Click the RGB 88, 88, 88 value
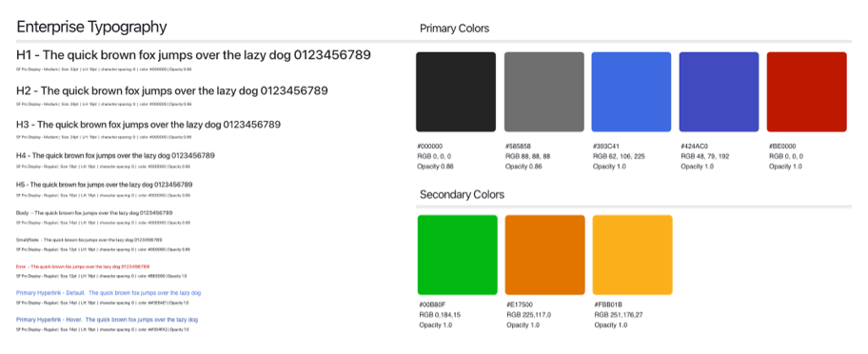 pos(527,156)
